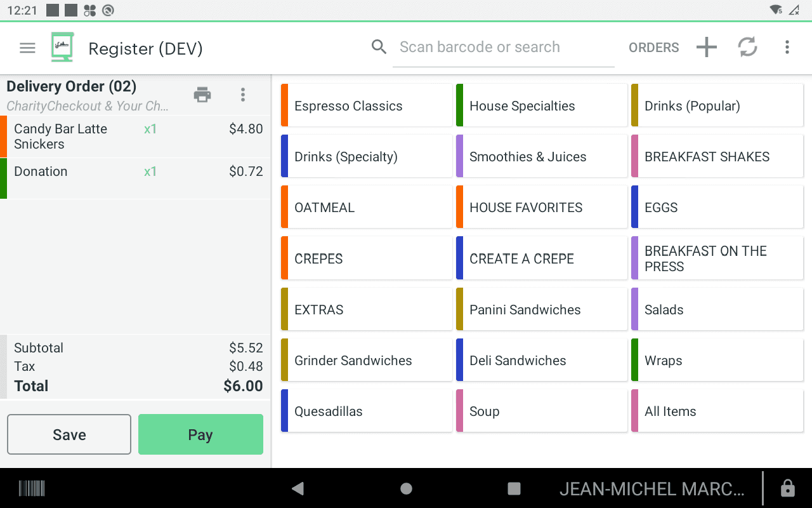The width and height of the screenshot is (812, 508).
Task: Click the Register app logo icon
Action: pos(62,48)
